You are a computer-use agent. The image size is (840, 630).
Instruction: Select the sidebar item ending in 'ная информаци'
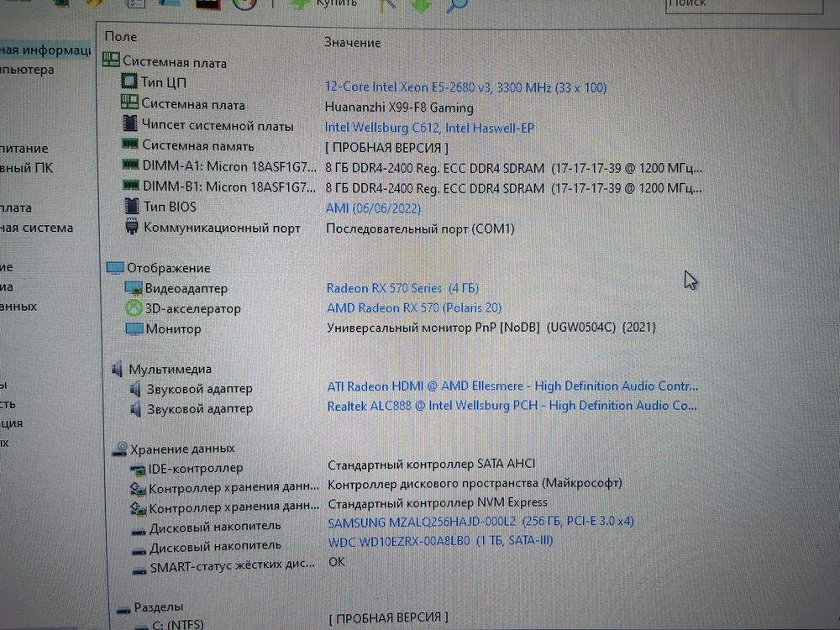[45, 50]
